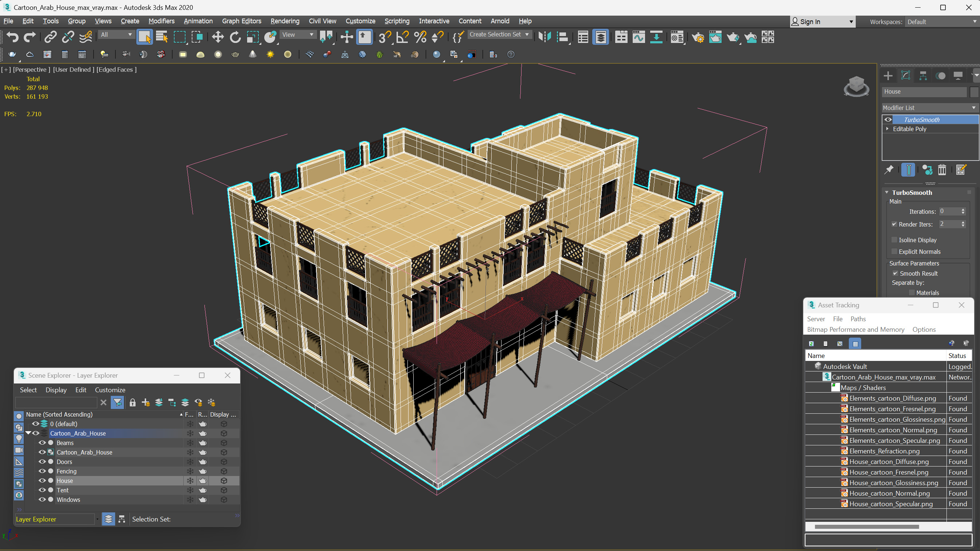980x551 pixels.
Task: Open the Render Setup teapot icon
Action: coord(698,37)
